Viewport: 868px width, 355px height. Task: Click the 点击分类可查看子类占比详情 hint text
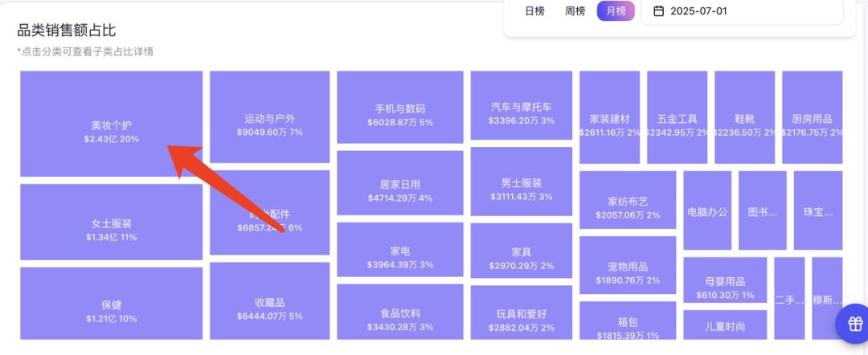coord(85,52)
